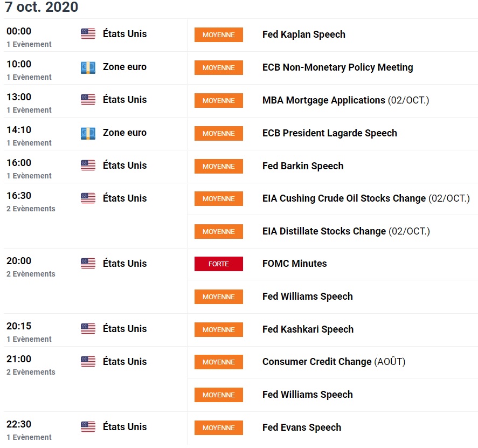This screenshot has width=478, height=448.
Task: Select the US flag next to 16:30
Action: point(88,198)
